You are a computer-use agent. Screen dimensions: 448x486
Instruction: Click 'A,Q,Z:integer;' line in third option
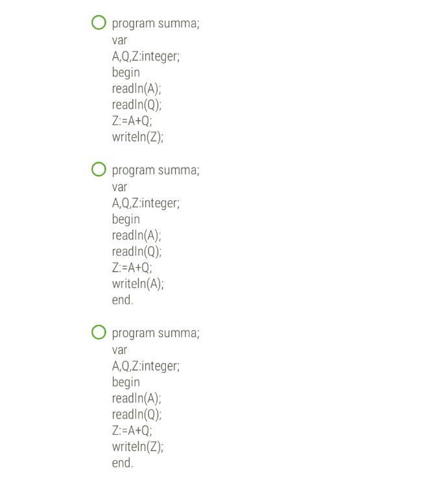pyautogui.click(x=146, y=366)
